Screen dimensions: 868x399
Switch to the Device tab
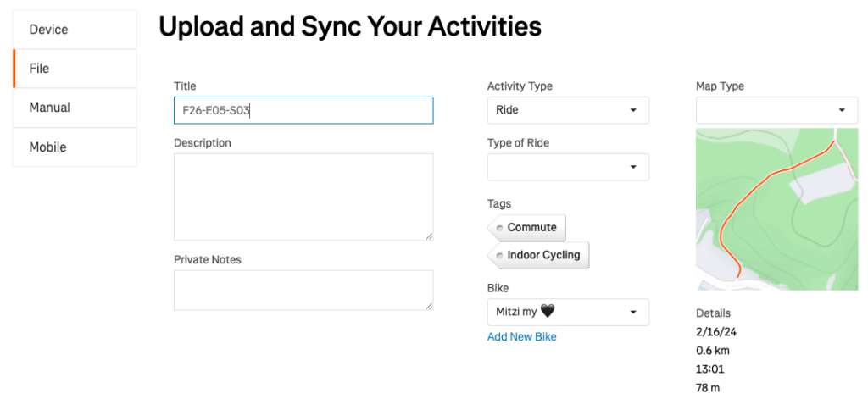75,30
